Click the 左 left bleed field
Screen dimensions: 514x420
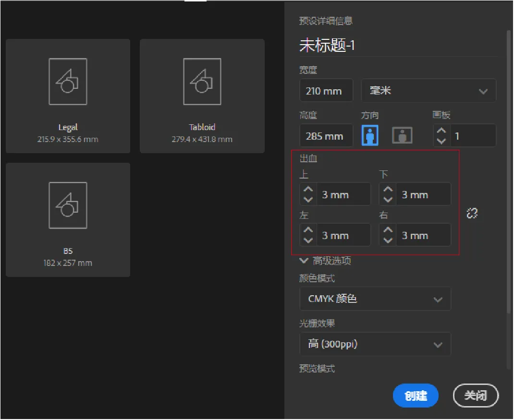coord(343,235)
